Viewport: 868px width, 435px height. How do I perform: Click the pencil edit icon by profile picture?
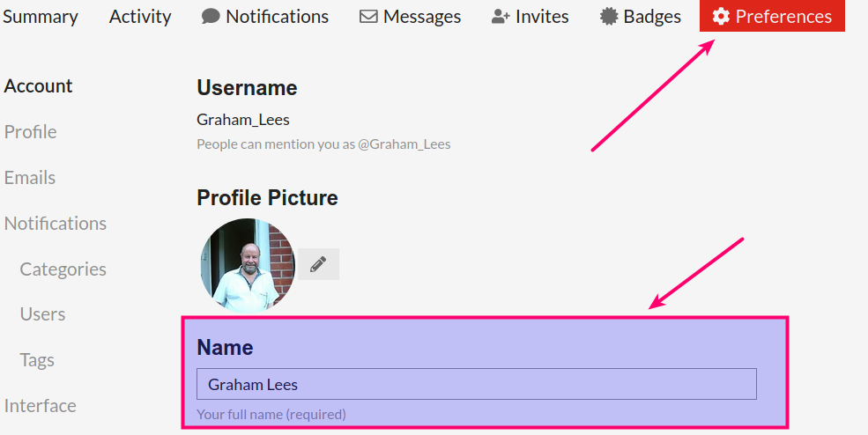318,264
